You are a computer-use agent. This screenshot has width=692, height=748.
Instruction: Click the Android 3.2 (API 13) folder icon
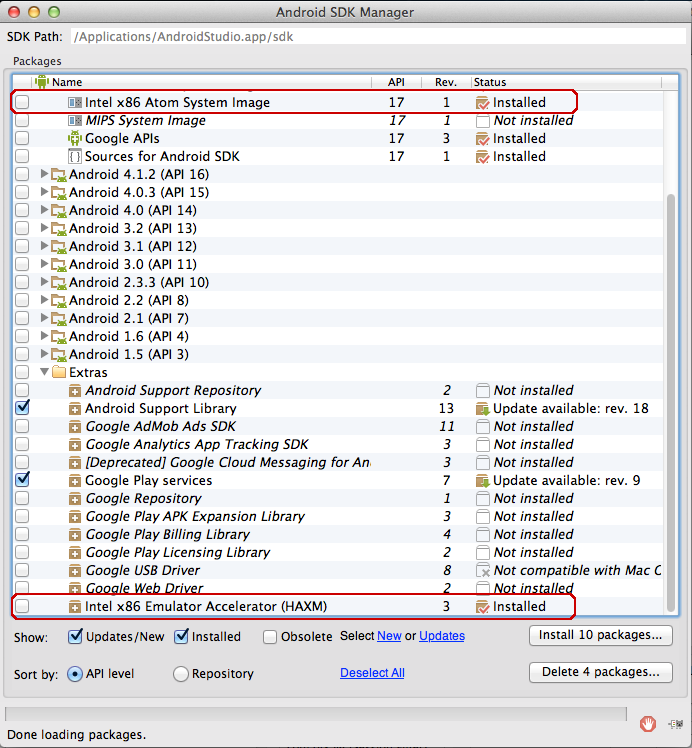[x=59, y=229]
